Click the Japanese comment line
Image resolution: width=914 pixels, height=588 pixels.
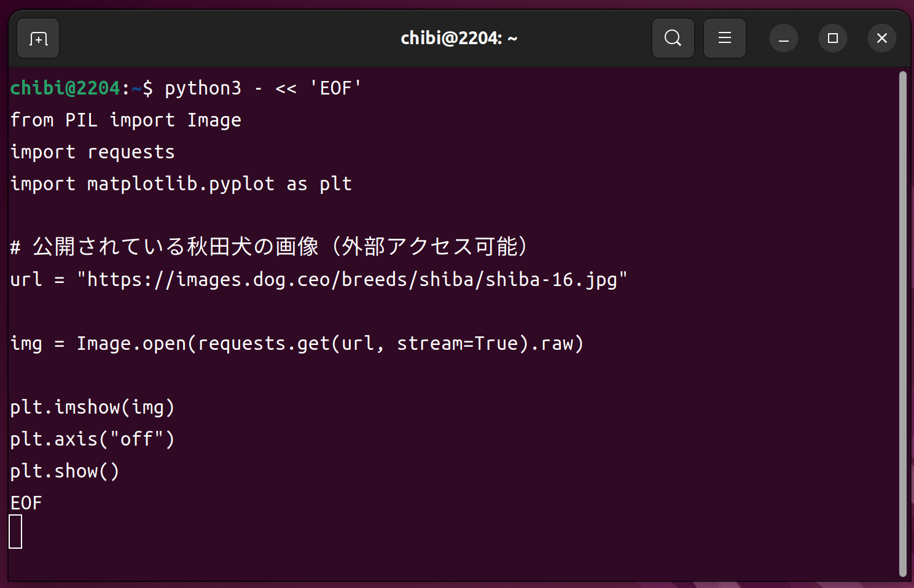[x=269, y=247]
